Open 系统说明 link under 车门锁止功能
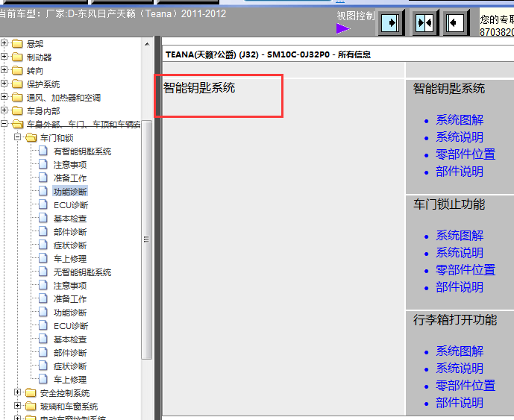 [460, 253]
